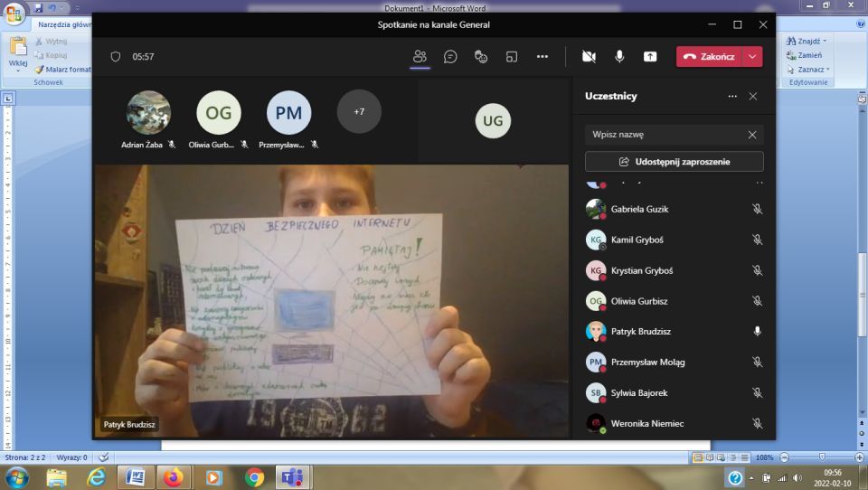Screen dimensions: 868x490
Task: Open more options in Uczestnicy panel header
Action: (x=732, y=96)
